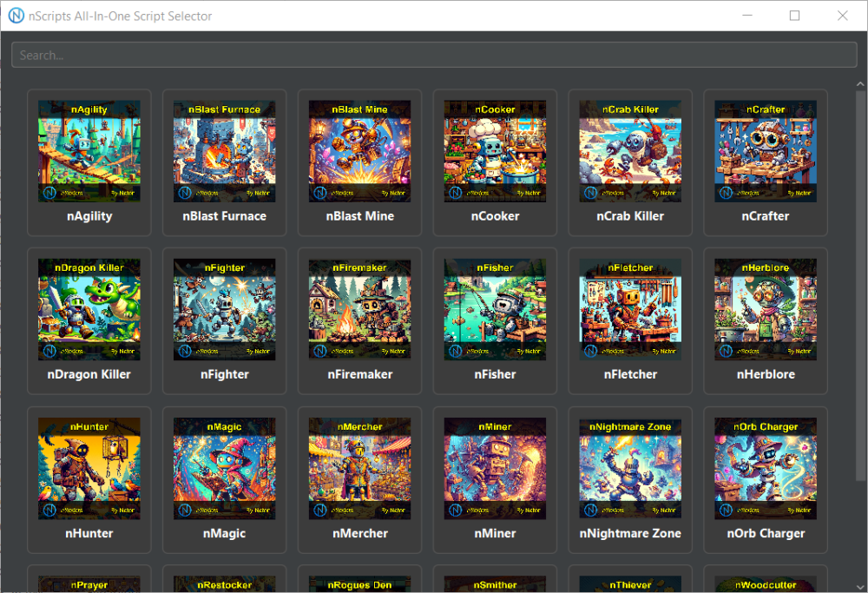Launch the nDragon Killer script thumbnail
The width and height of the screenshot is (868, 593).
[x=89, y=309]
